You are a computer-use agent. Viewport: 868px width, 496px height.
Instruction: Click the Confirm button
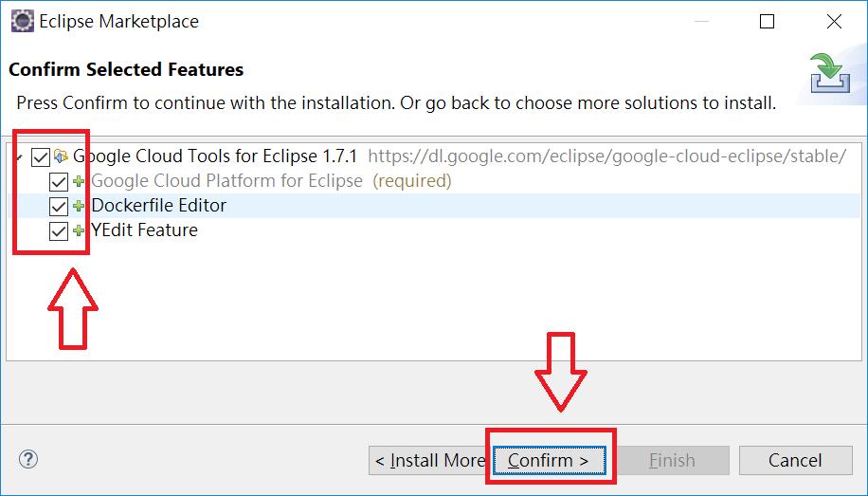[549, 460]
